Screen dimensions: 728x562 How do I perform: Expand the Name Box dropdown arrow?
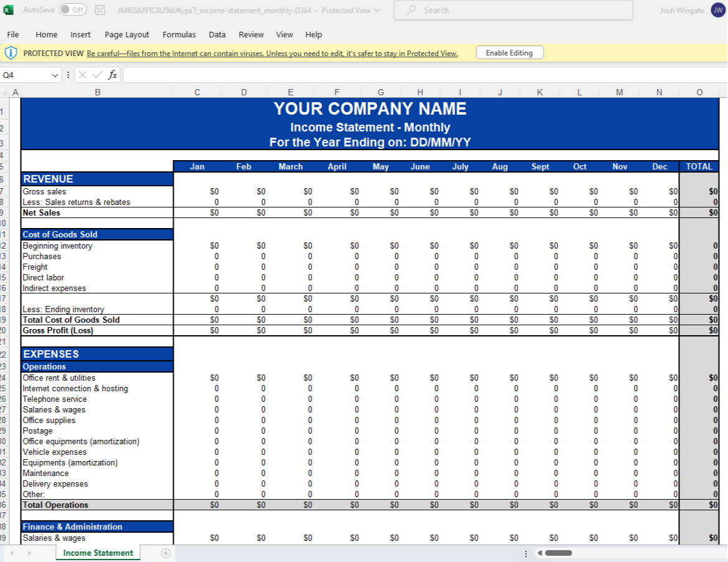(x=55, y=75)
